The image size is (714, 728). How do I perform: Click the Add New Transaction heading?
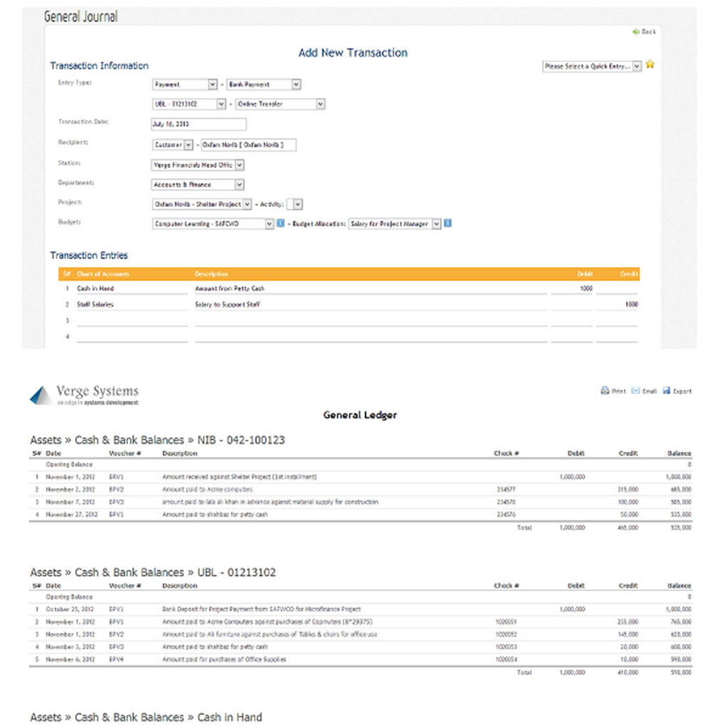tap(353, 53)
